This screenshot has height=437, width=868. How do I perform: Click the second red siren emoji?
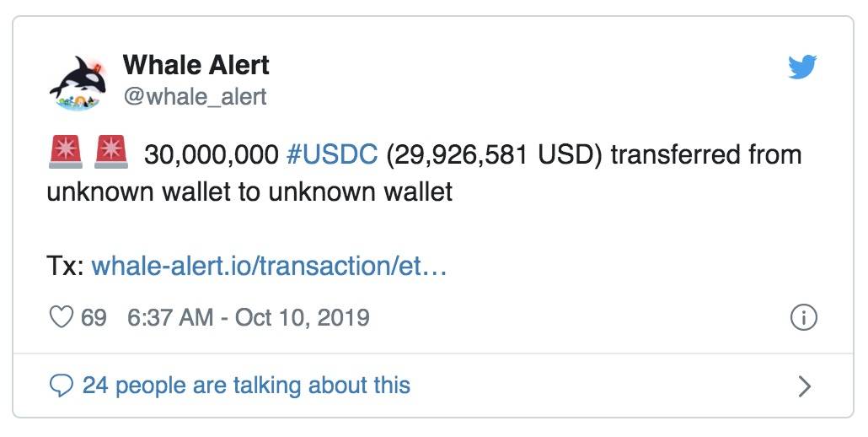coord(110,153)
